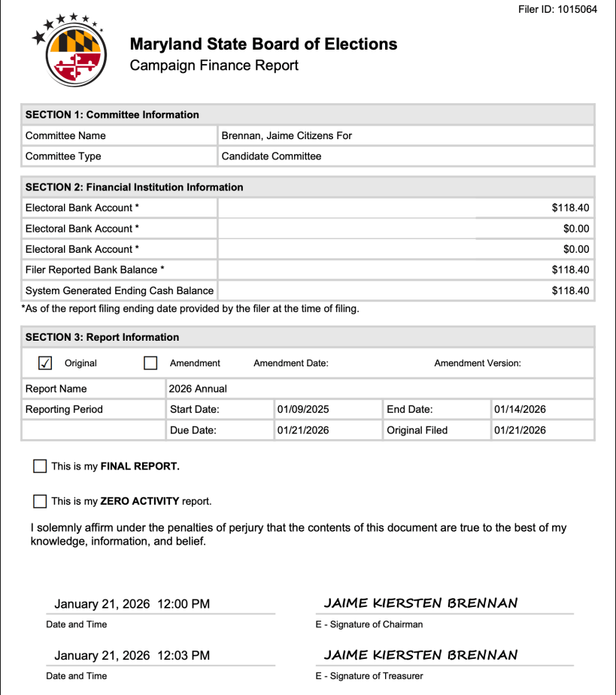Select the Start Date 01/09/2025 field
Image resolution: width=616 pixels, height=695 pixels.
327,410
